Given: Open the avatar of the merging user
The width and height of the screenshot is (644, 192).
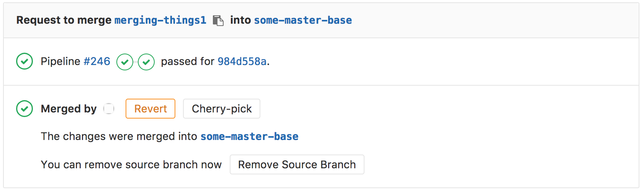Looking at the screenshot, I should pyautogui.click(x=109, y=109).
